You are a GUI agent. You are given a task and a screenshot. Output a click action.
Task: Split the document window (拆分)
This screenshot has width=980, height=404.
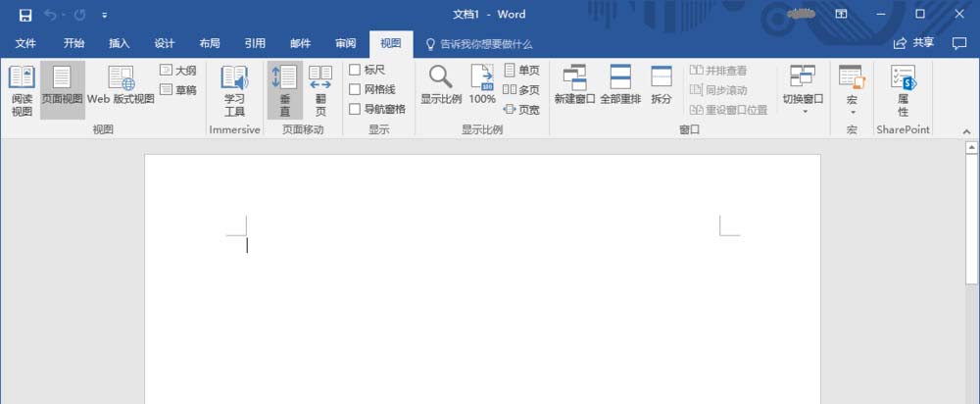click(661, 86)
